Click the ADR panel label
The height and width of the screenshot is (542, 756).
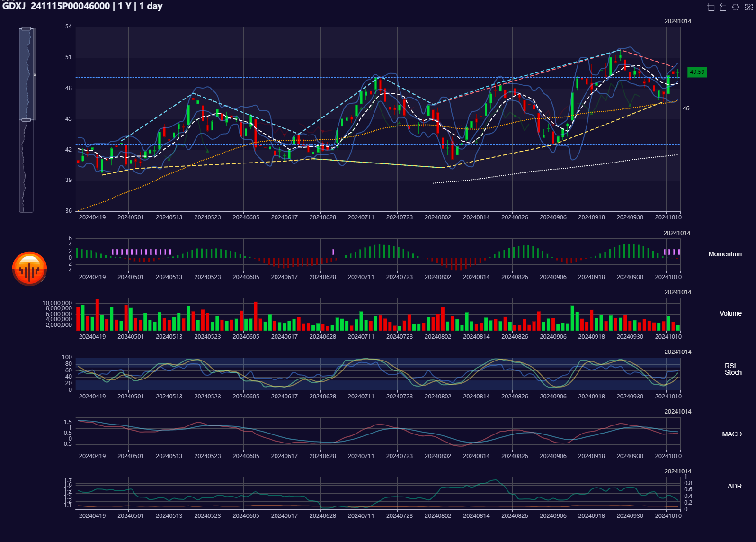pos(734,486)
